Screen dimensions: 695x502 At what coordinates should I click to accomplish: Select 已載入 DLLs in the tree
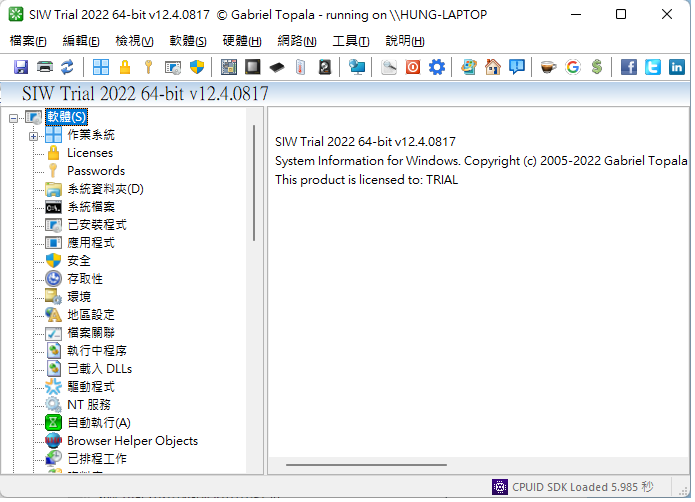click(x=100, y=369)
